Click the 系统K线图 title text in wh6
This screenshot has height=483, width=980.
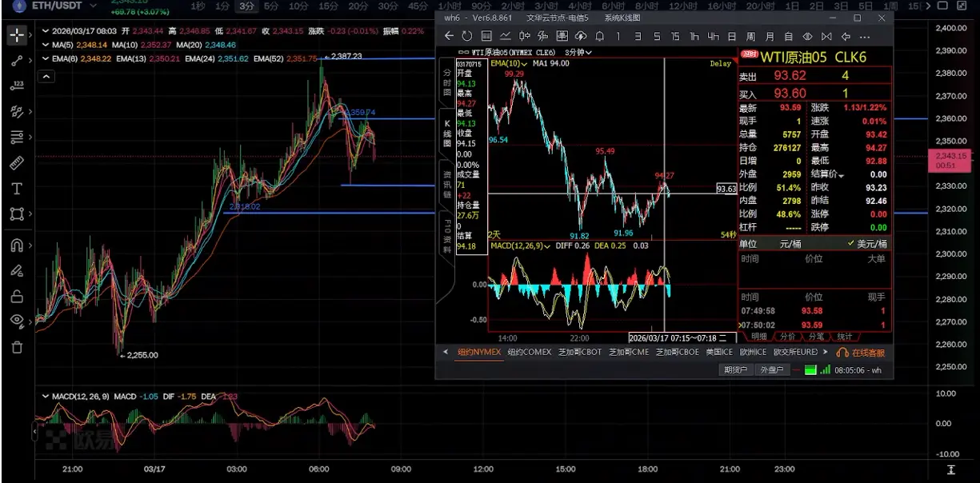[x=622, y=18]
